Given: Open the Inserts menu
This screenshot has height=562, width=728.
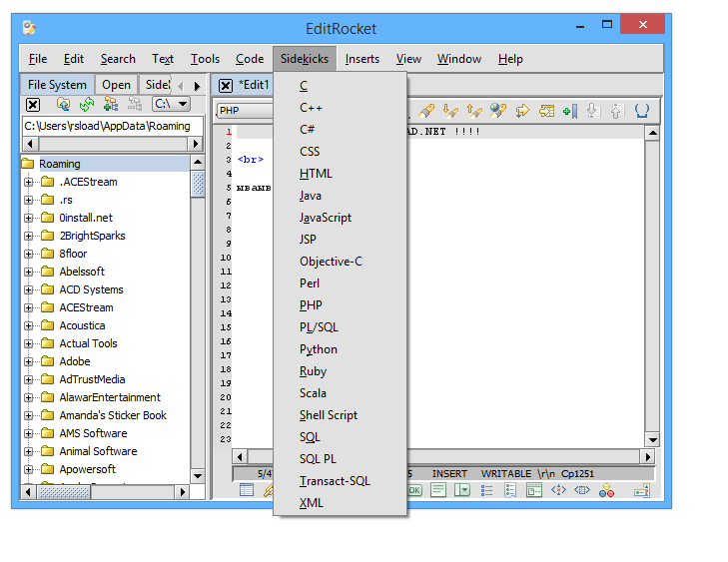Looking at the screenshot, I should pyautogui.click(x=363, y=59).
